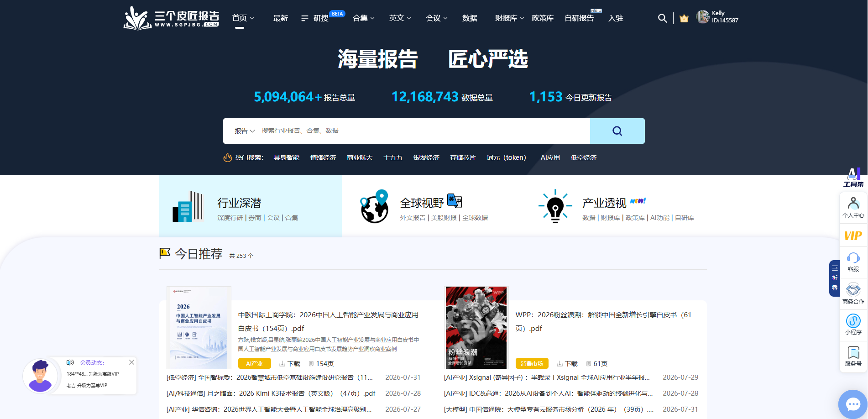Click the member avatar in the notification popup
Viewport: 868px width, 419px height.
tap(40, 376)
